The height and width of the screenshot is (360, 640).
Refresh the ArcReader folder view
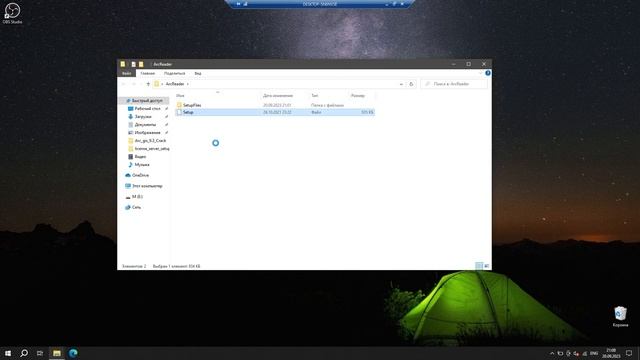pos(411,84)
